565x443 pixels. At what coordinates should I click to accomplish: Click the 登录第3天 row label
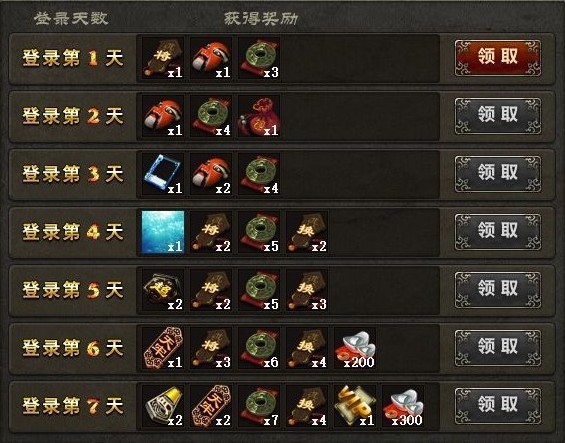pyautogui.click(x=73, y=174)
